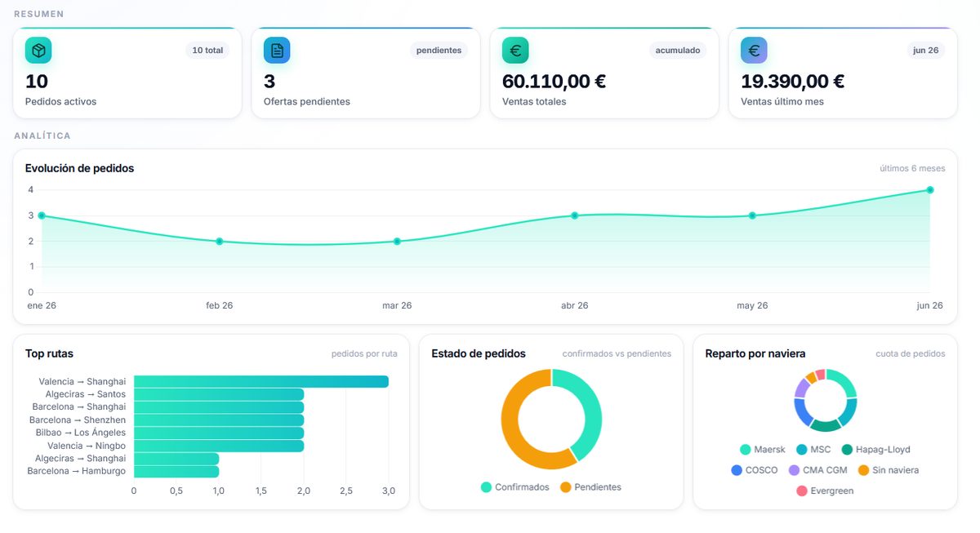The height and width of the screenshot is (533, 980).
Task: Select the ene 26 data point on the orders chart
Action: coord(42,215)
